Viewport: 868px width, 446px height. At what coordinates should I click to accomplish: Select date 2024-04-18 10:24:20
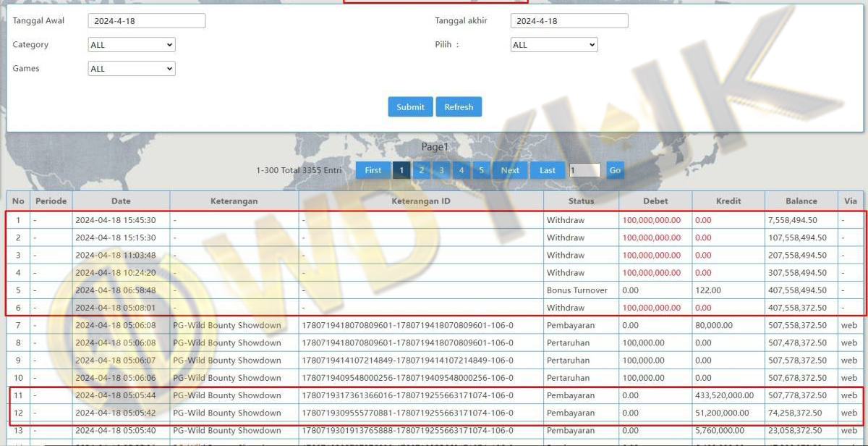115,273
